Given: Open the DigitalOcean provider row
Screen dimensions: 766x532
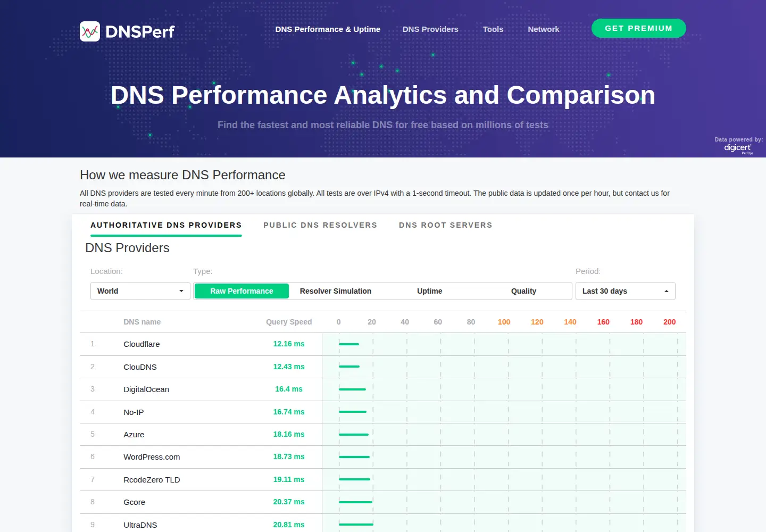Looking at the screenshot, I should point(383,389).
